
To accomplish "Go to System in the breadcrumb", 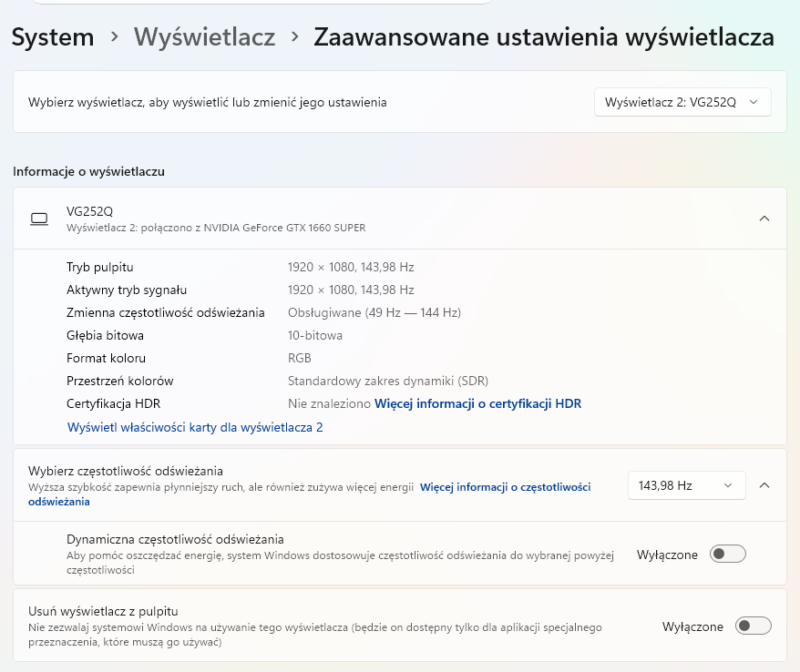I will (x=53, y=37).
